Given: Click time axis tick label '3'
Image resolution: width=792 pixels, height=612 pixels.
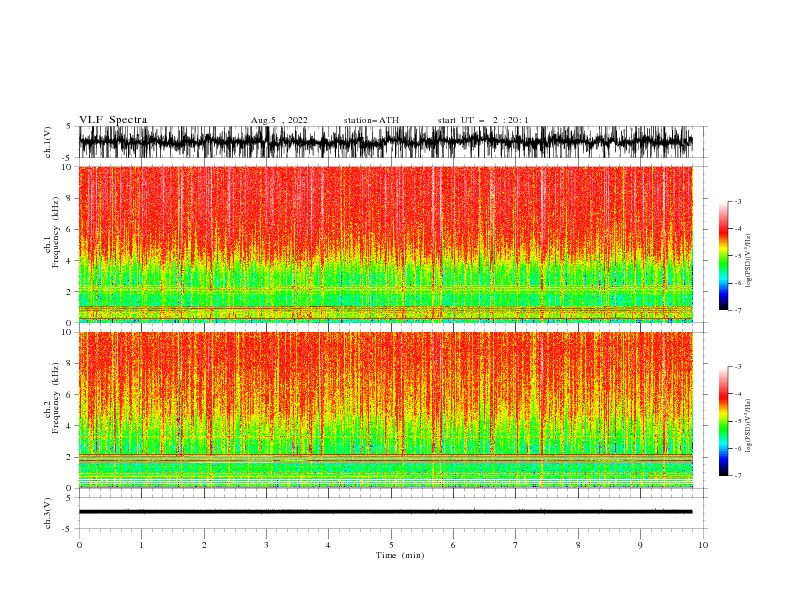Looking at the screenshot, I should point(266,545).
